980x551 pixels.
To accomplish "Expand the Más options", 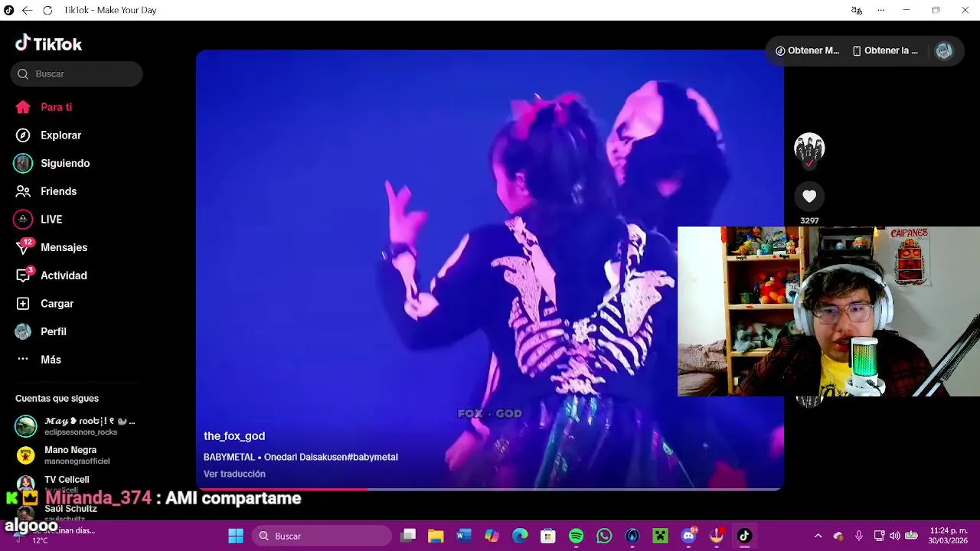I will pyautogui.click(x=51, y=360).
